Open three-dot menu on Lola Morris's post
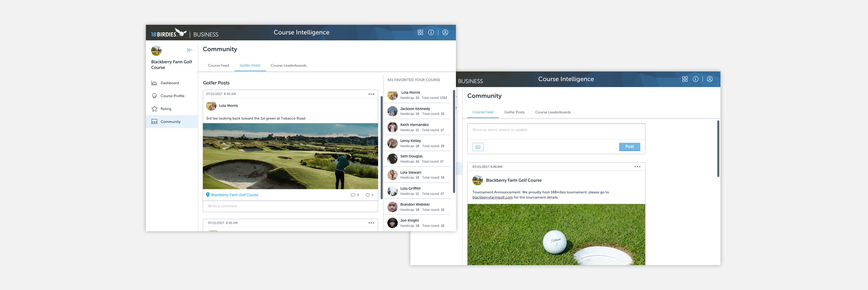868x290 pixels. pyautogui.click(x=371, y=94)
